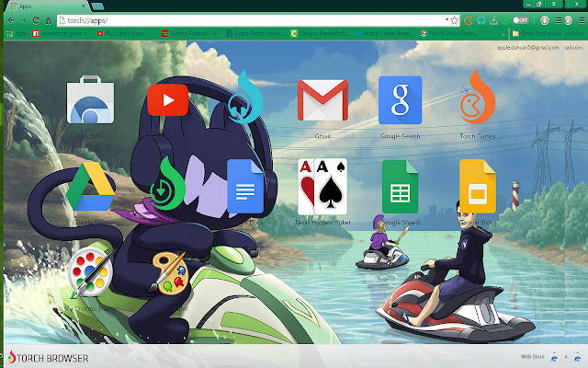Open Torch Music headphones in toolbar
The width and height of the screenshot is (588, 368).
coord(481,20)
